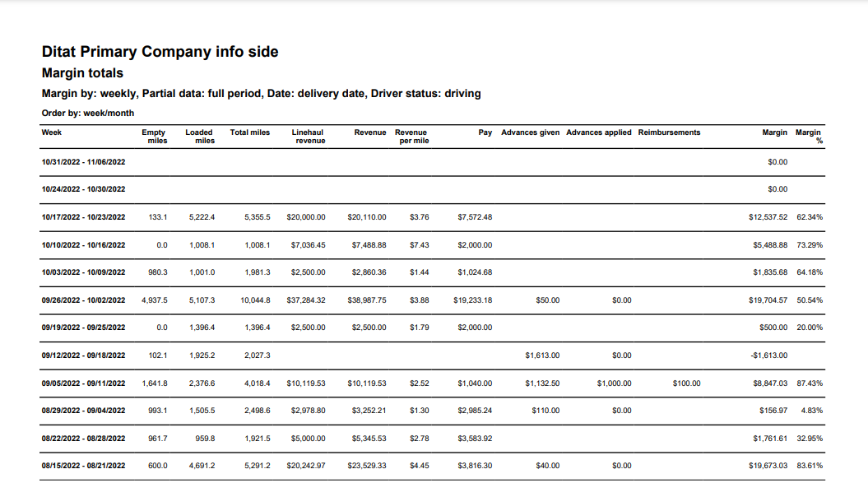Select the 87.43% margin percentage
This screenshot has width=868, height=497.
[x=810, y=383]
